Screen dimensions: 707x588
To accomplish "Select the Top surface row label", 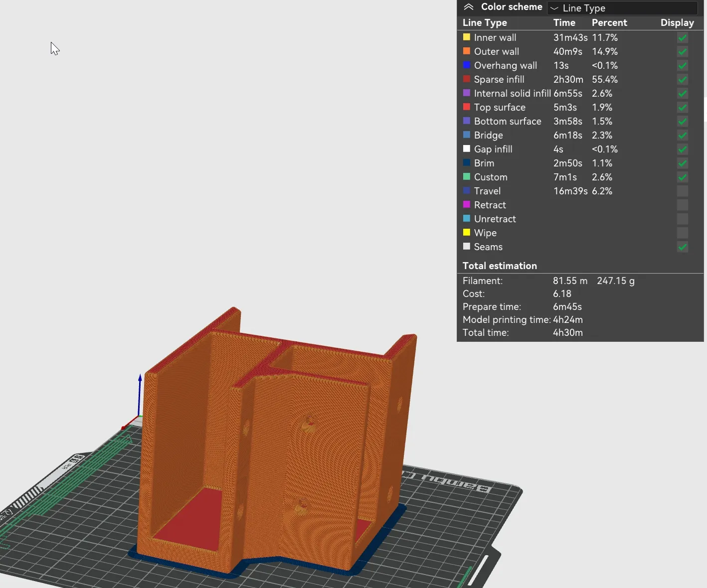I will 499,107.
